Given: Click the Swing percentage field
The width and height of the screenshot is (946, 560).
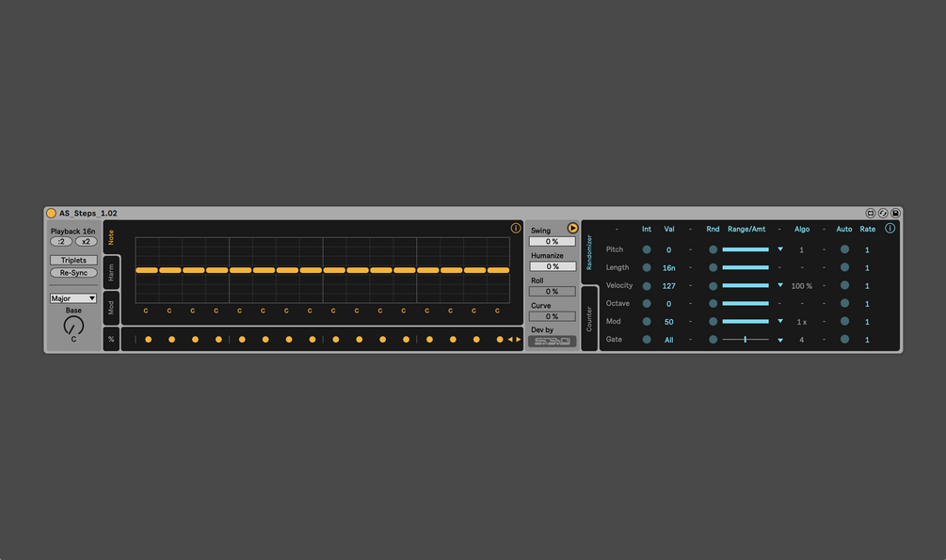Looking at the screenshot, I should click(552, 241).
